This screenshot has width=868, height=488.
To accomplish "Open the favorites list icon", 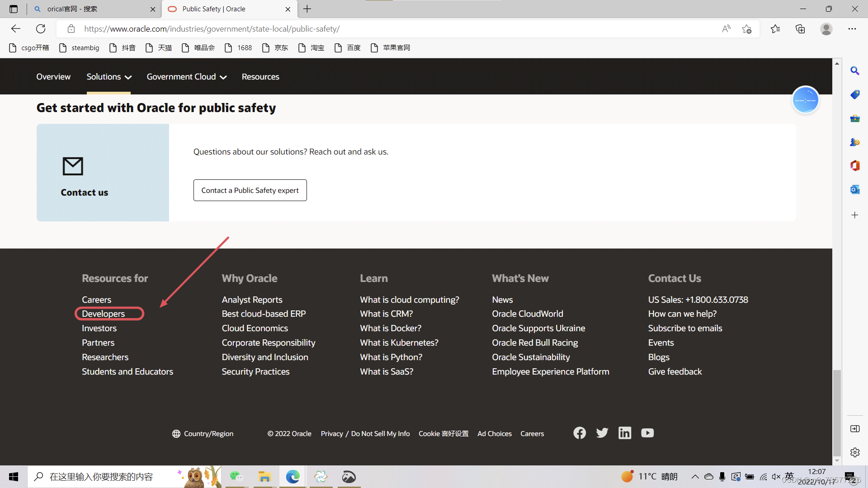I will pos(775,29).
